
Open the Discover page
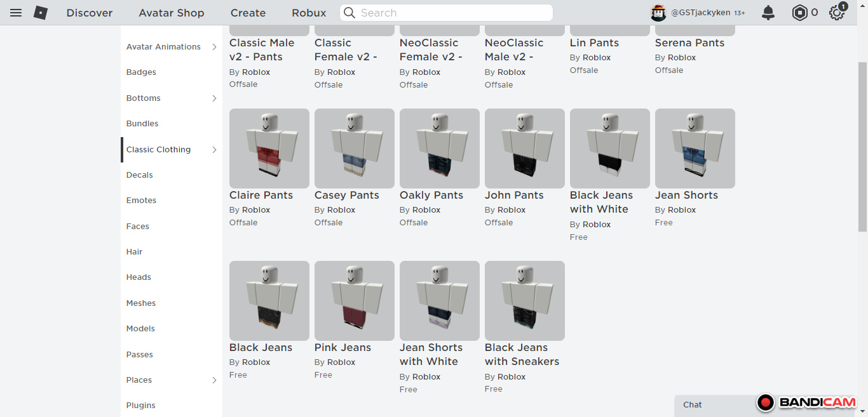tap(90, 13)
